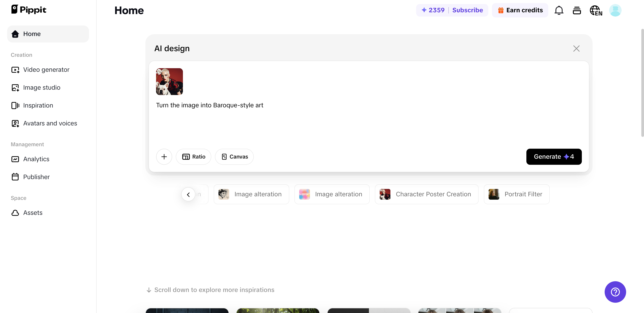
Task: Open the notifications bell icon
Action: [559, 10]
